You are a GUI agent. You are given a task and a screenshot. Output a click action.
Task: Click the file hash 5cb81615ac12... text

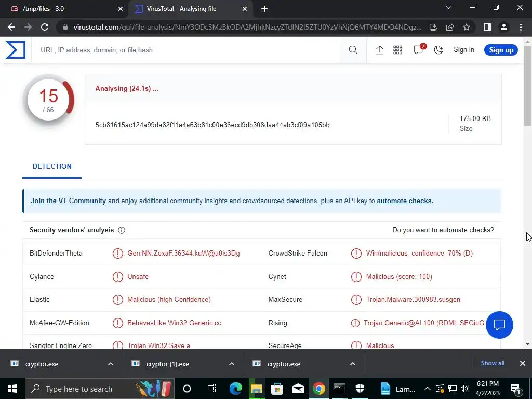click(212, 125)
